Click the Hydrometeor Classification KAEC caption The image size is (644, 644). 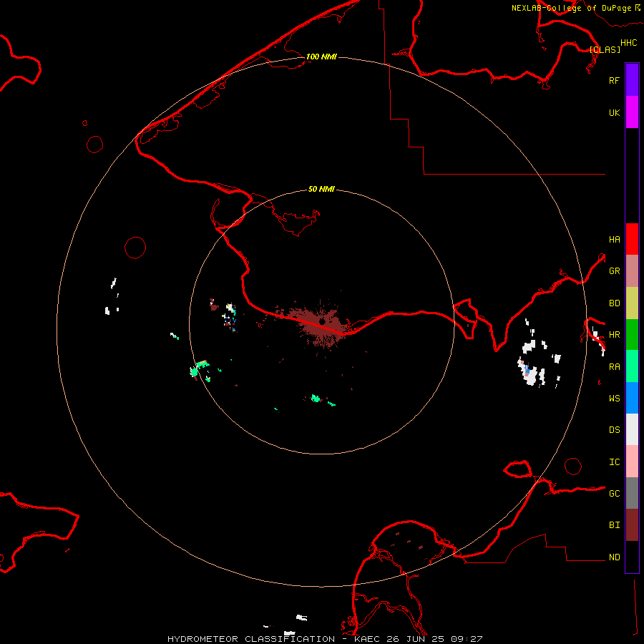tap(325, 639)
